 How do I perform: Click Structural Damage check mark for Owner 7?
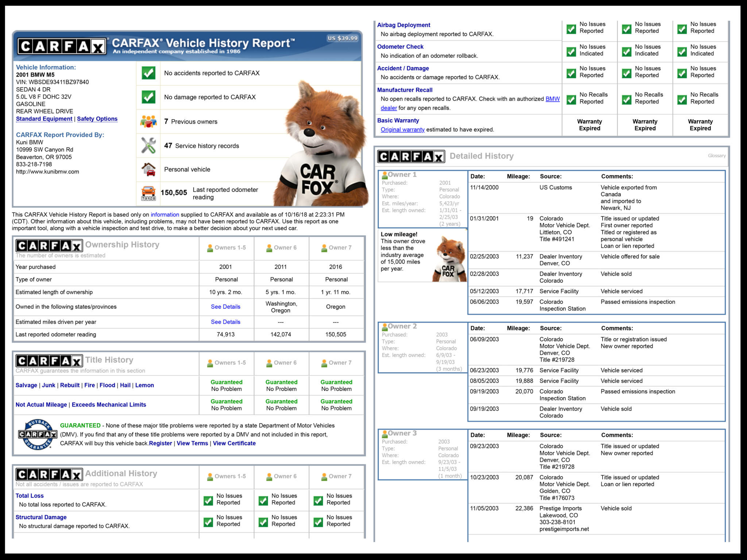click(318, 522)
